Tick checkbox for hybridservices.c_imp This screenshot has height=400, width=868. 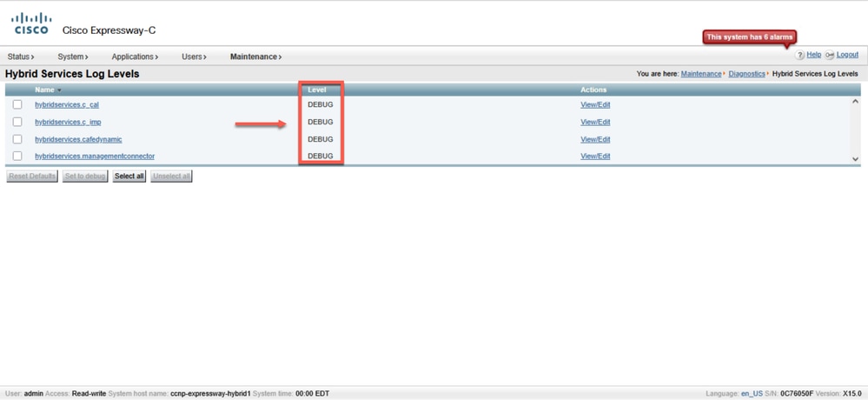(x=17, y=122)
